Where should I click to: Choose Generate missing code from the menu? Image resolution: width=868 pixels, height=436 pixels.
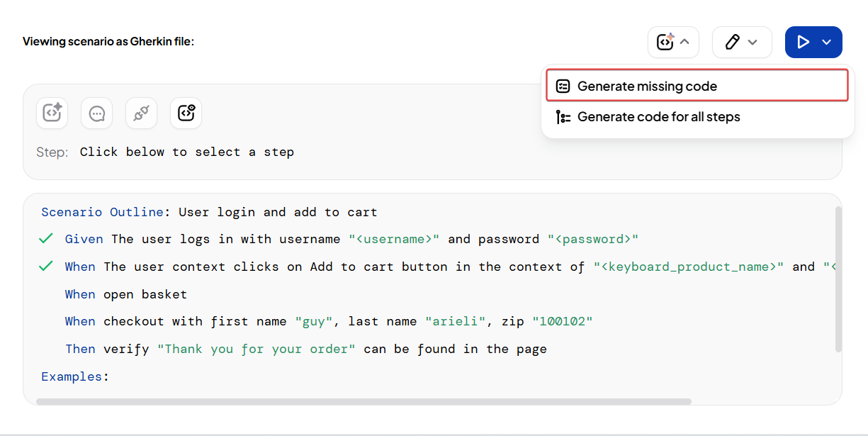tap(647, 86)
